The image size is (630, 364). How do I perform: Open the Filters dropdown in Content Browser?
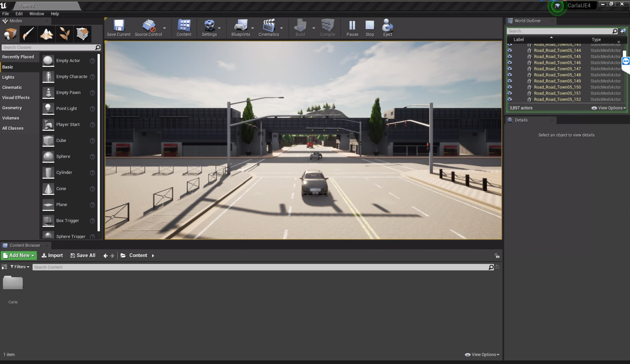[x=20, y=267]
